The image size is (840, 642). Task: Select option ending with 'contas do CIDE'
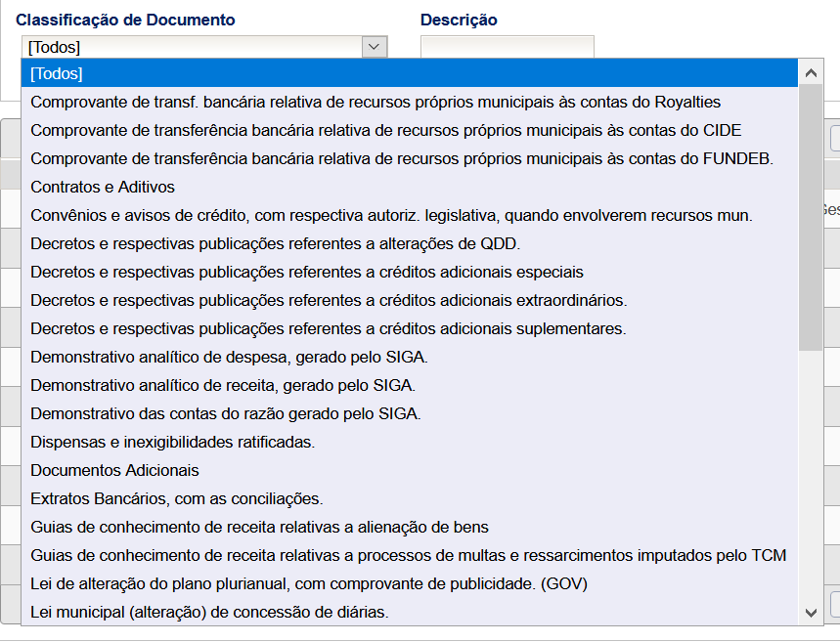(410, 130)
